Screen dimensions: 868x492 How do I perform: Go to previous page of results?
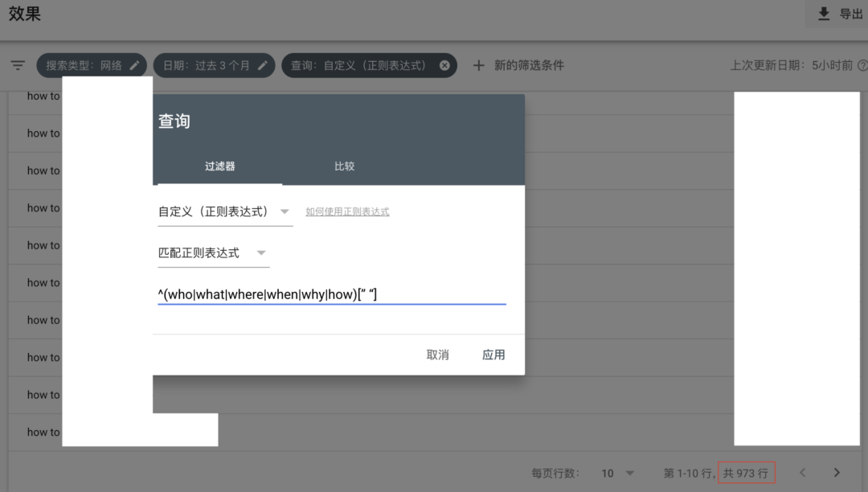coord(802,473)
